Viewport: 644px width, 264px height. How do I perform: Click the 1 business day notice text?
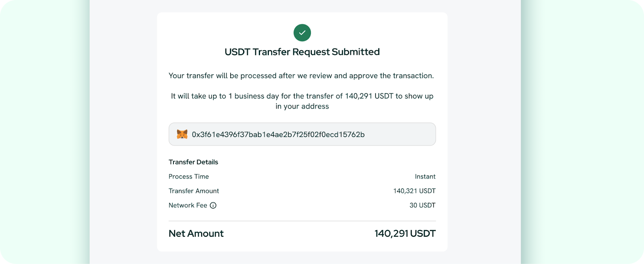point(302,96)
